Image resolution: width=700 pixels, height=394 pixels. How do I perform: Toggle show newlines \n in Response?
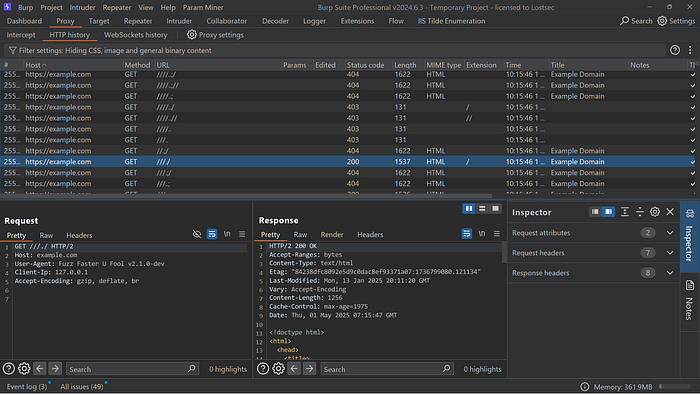point(482,233)
